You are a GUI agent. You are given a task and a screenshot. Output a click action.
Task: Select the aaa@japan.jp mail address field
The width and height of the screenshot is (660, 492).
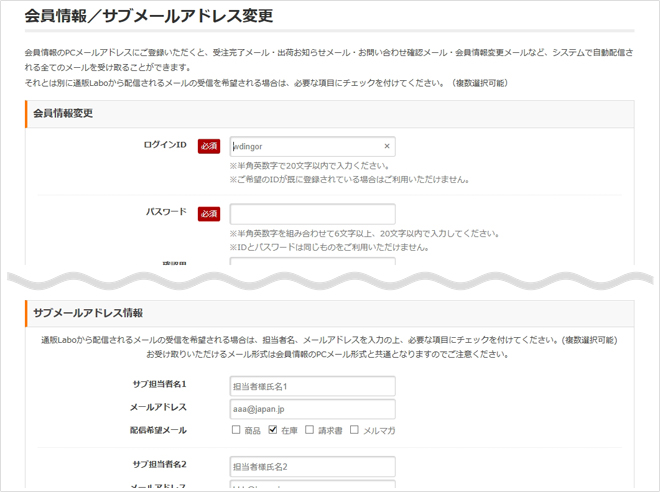coord(312,409)
